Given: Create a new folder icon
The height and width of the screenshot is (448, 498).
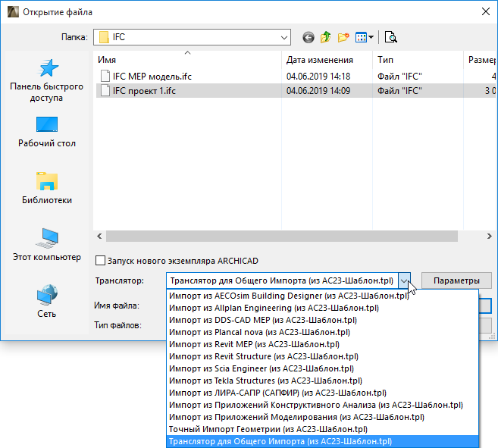Looking at the screenshot, I should click(x=343, y=37).
